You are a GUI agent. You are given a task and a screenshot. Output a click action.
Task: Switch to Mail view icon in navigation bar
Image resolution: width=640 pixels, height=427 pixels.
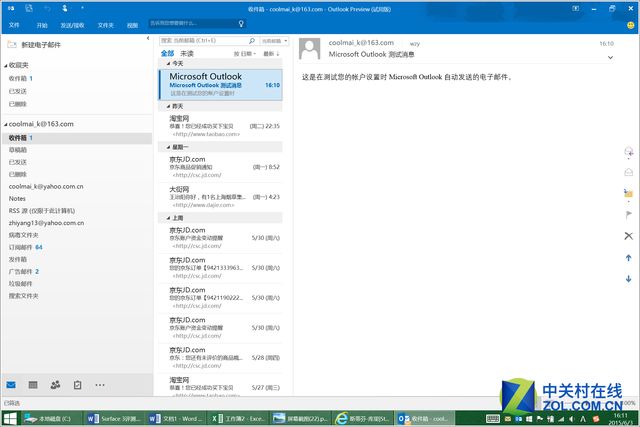(x=11, y=385)
